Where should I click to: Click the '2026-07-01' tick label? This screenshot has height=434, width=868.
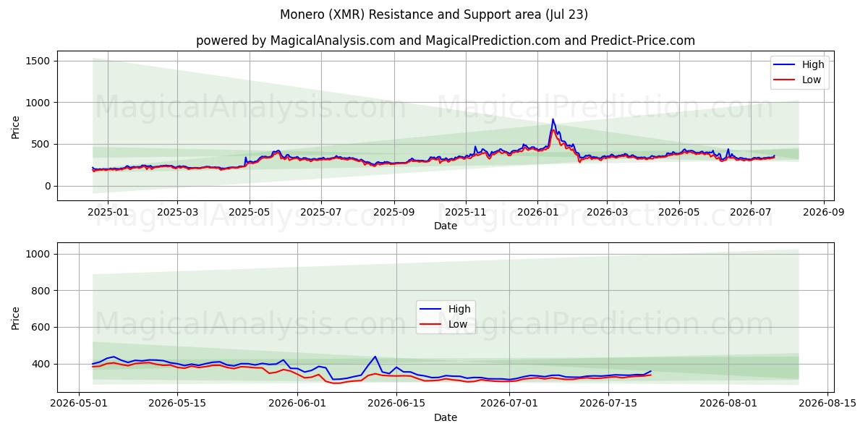[x=509, y=404]
